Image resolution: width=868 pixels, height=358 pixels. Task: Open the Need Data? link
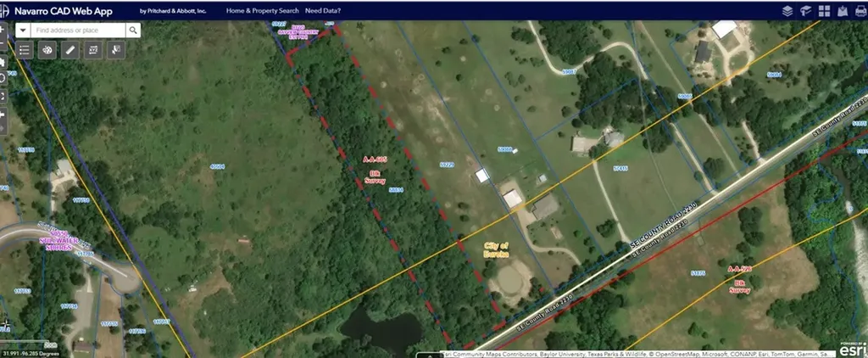click(x=323, y=10)
